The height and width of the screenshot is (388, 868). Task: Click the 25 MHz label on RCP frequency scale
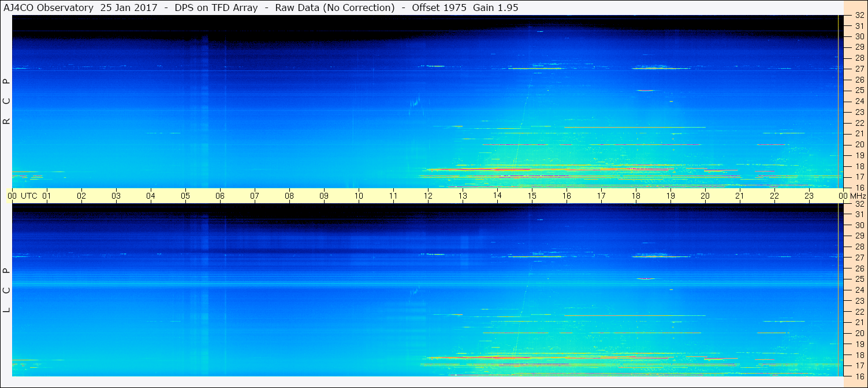coord(859,91)
